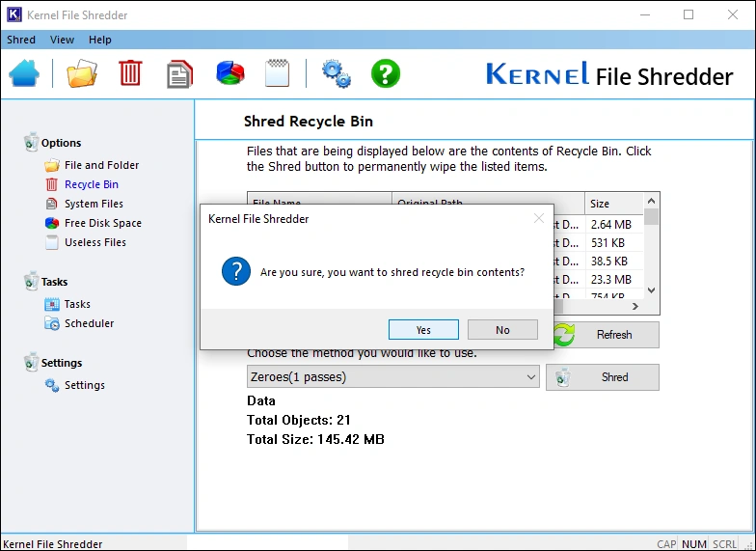Select Free Disk Space in sidebar
The width and height of the screenshot is (756, 551).
(102, 223)
